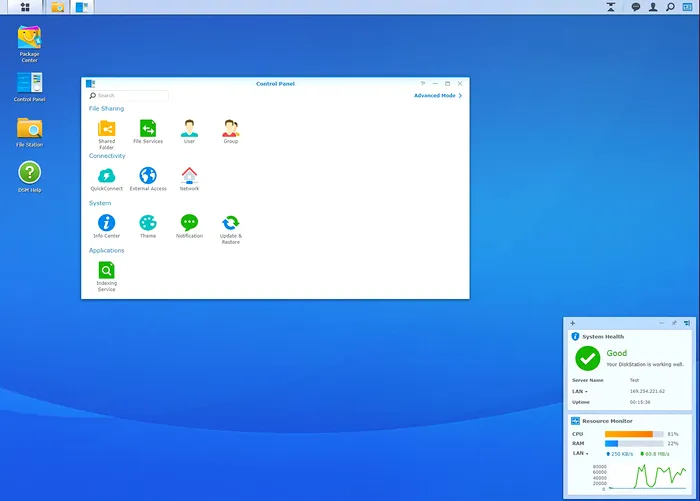Open the taskbar search magnifier icon

[x=670, y=7]
